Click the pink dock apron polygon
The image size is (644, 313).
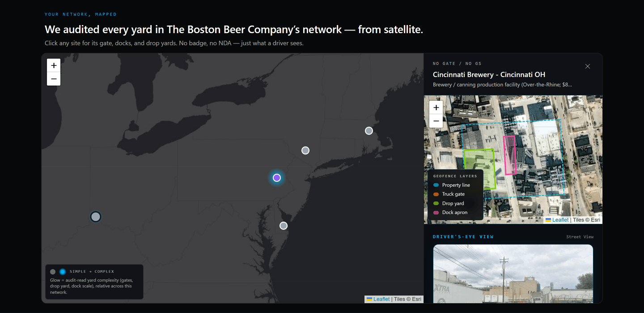coord(510,155)
